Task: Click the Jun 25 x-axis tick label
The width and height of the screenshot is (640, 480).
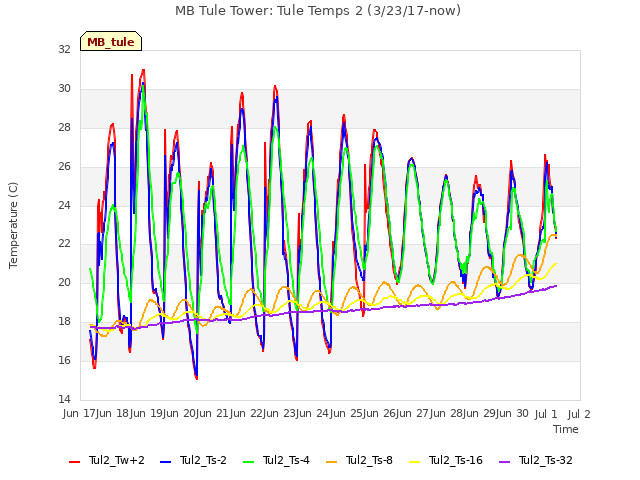Action: click(346, 413)
